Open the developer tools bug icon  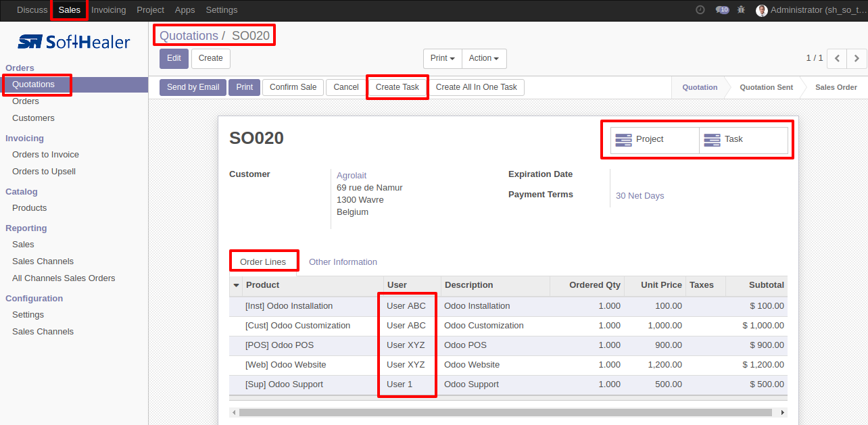[742, 10]
